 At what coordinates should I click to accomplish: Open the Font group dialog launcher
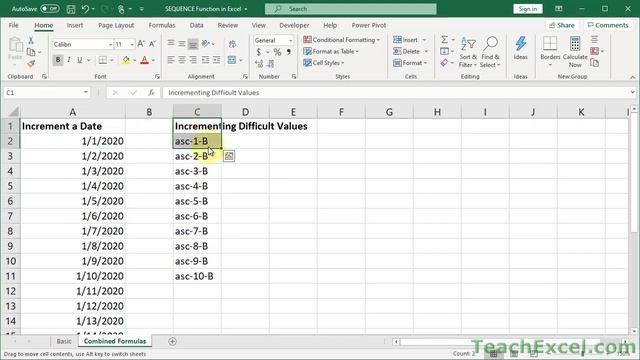[x=157, y=77]
